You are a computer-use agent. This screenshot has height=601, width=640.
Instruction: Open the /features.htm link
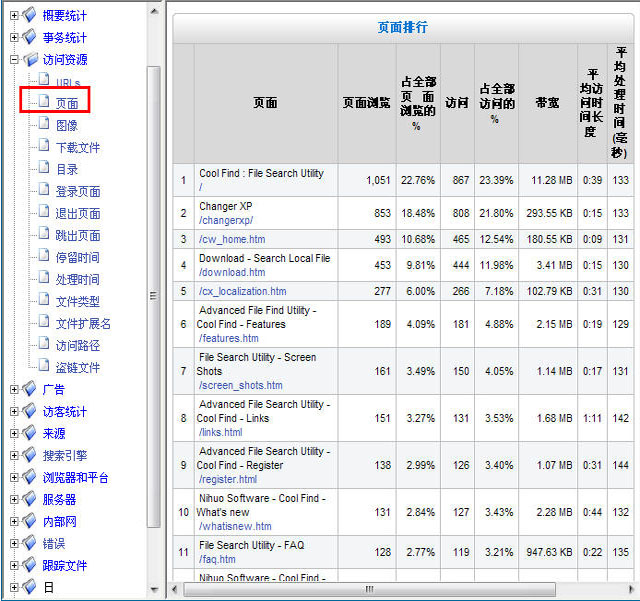pyautogui.click(x=229, y=338)
